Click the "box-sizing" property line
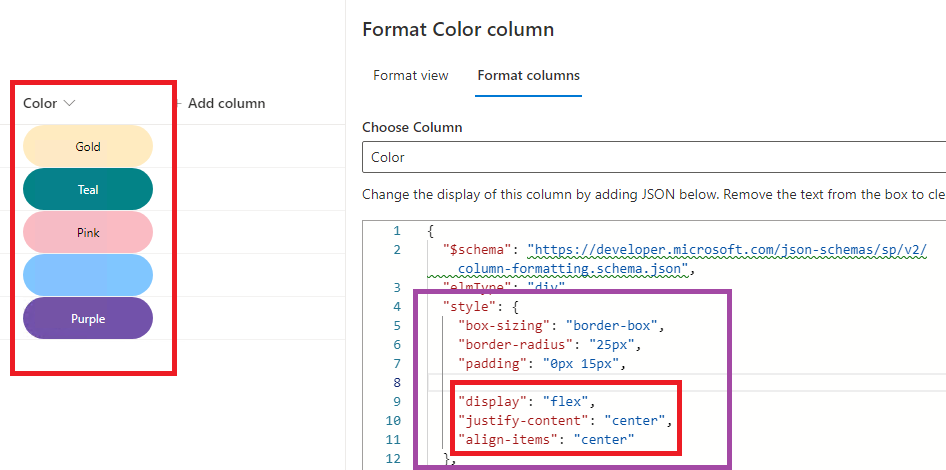The height and width of the screenshot is (470, 946). (x=560, y=325)
